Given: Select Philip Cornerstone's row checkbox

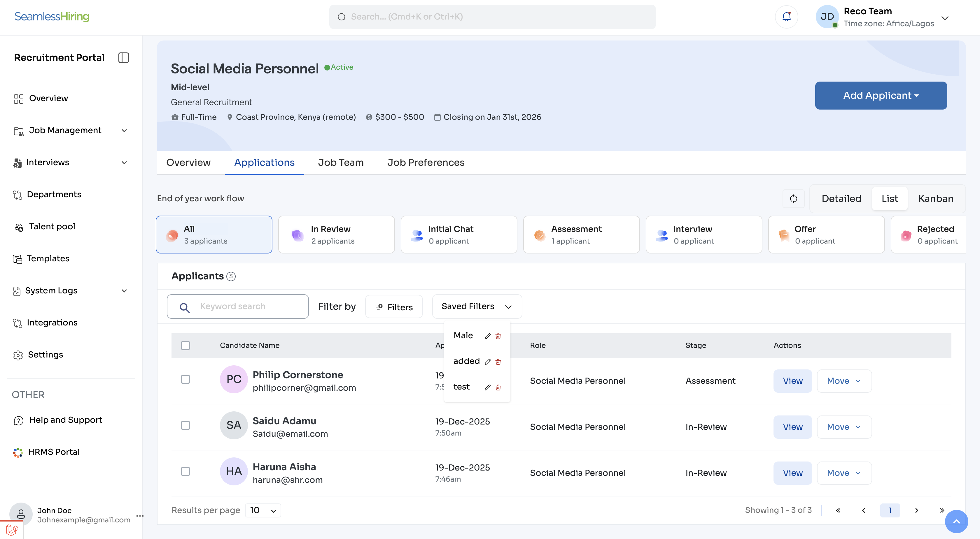Looking at the screenshot, I should [x=185, y=379].
